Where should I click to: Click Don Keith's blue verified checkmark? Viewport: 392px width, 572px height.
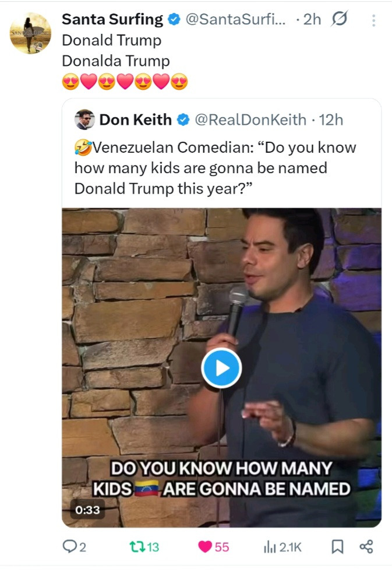pyautogui.click(x=183, y=120)
